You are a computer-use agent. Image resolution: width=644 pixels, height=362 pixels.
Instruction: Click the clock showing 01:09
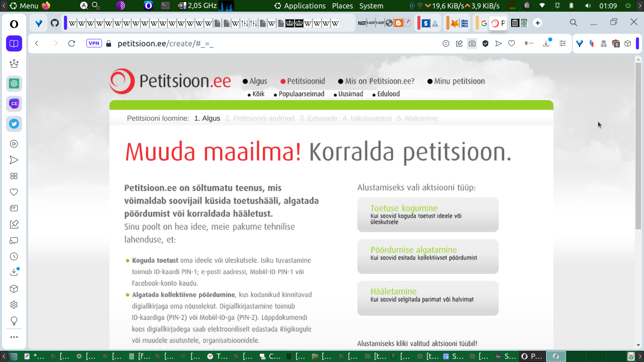pos(608,6)
